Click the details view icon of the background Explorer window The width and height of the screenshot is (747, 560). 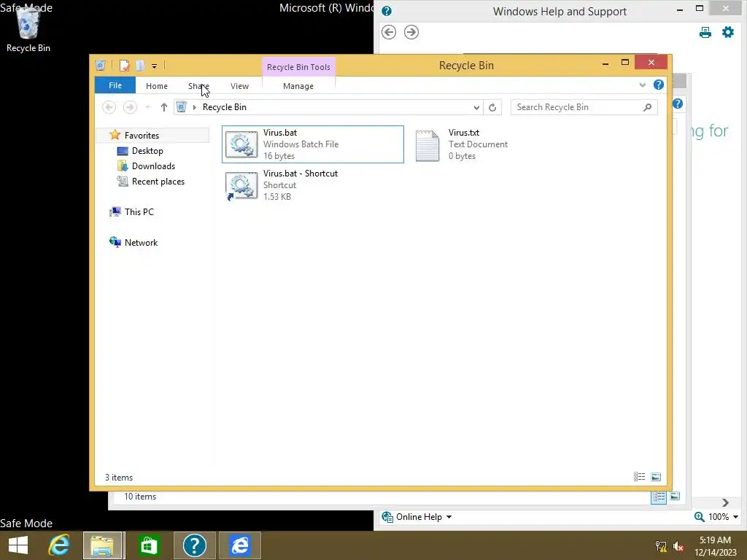[x=659, y=497]
